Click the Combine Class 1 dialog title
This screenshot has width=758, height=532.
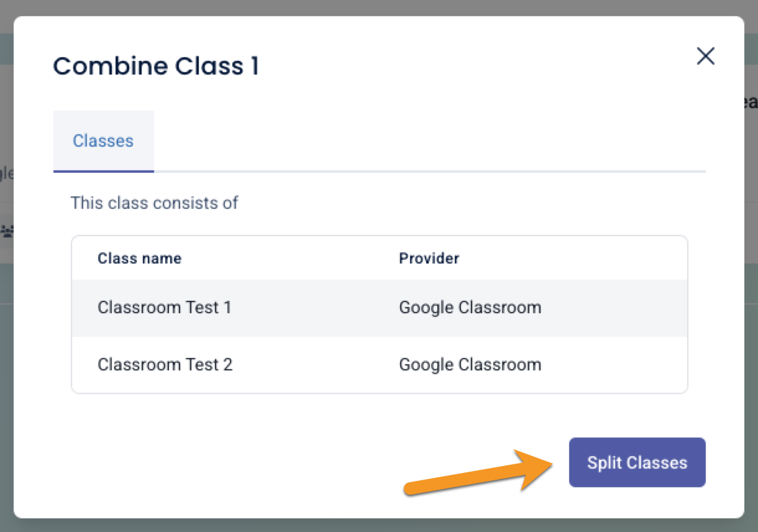coord(155,66)
